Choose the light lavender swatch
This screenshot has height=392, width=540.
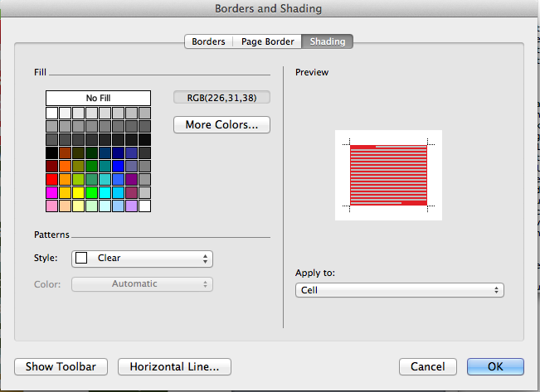pos(131,206)
